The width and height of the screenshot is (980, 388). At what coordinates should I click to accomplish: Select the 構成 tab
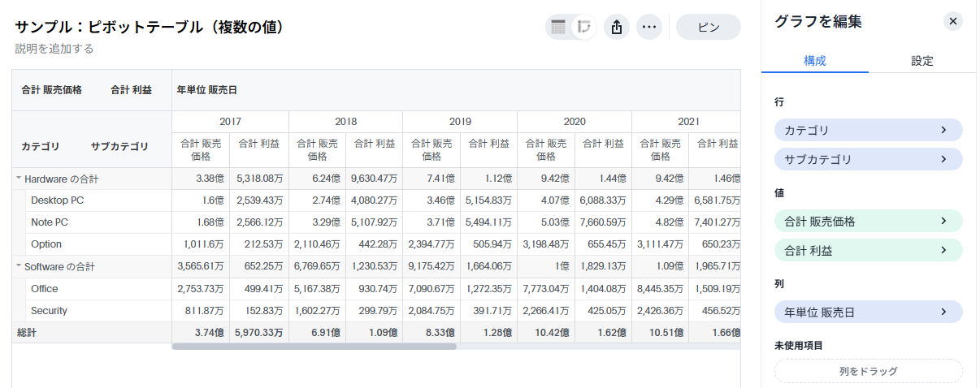[814, 61]
